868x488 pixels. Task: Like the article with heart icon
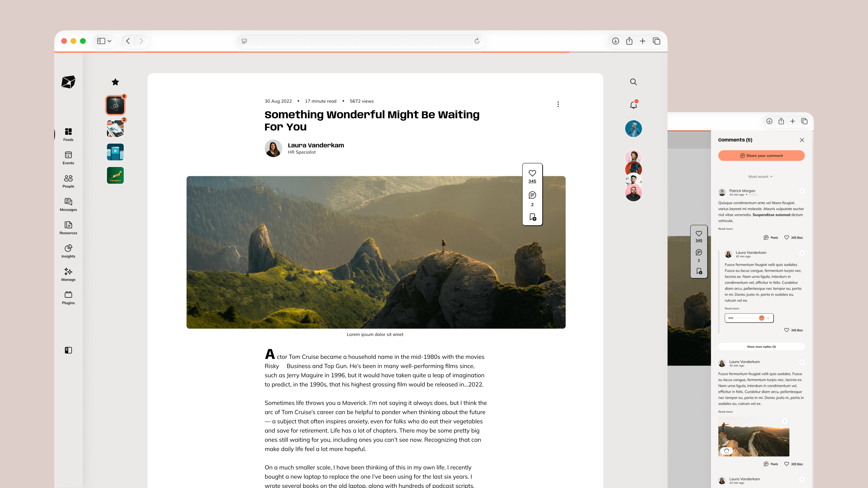pyautogui.click(x=532, y=173)
